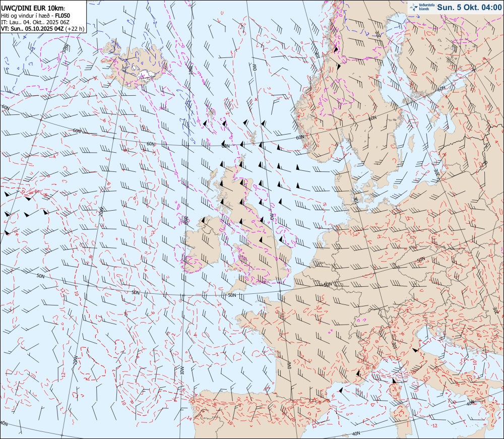Click the 'VT: Sun.. 05.10.2025 04Z (+22 h)' line
504x439 pixels.
coord(42,29)
